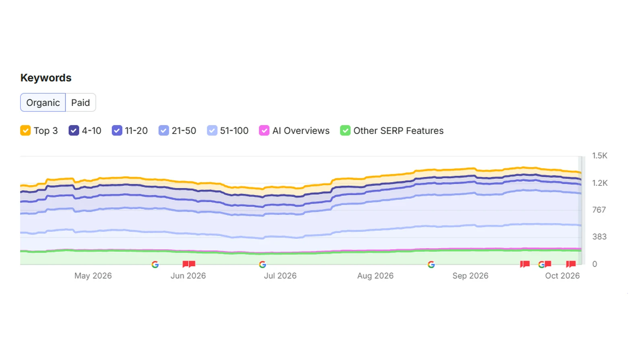Viewport: 644px width, 362px height.
Task: Click the 1.5K y-axis value
Action: (599, 156)
